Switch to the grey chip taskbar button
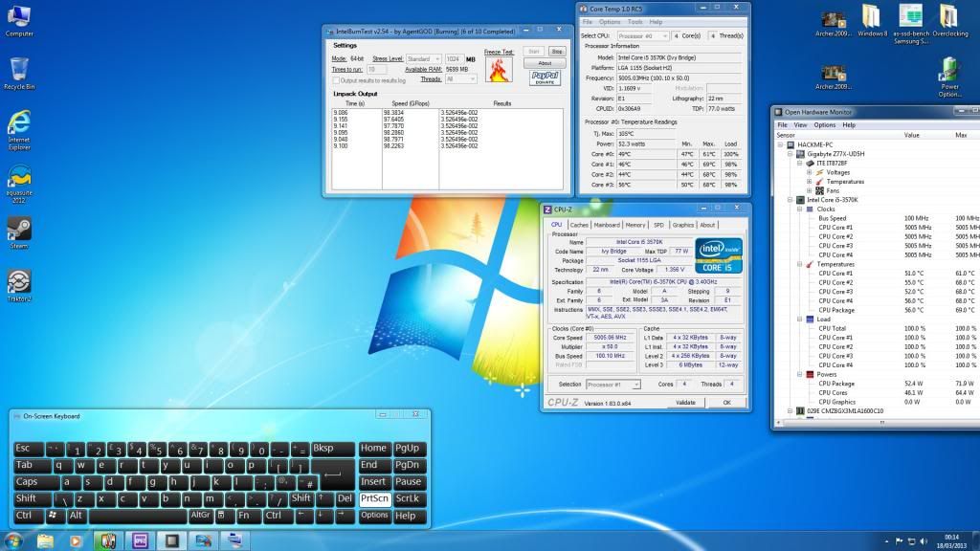The width and height of the screenshot is (980, 551). [x=171, y=541]
